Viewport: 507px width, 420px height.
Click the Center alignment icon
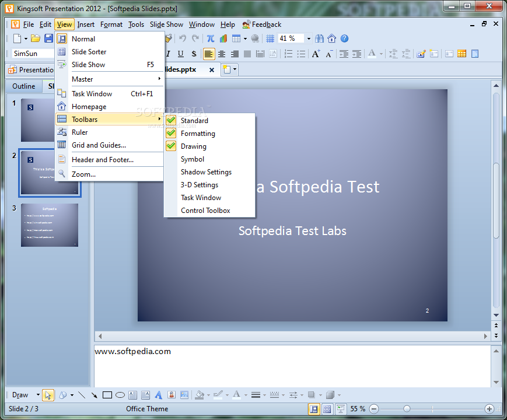point(222,54)
